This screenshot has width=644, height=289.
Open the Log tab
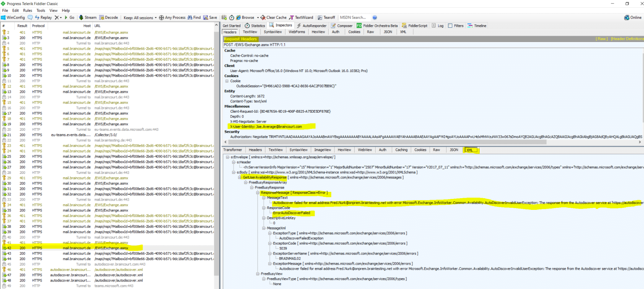click(x=437, y=26)
